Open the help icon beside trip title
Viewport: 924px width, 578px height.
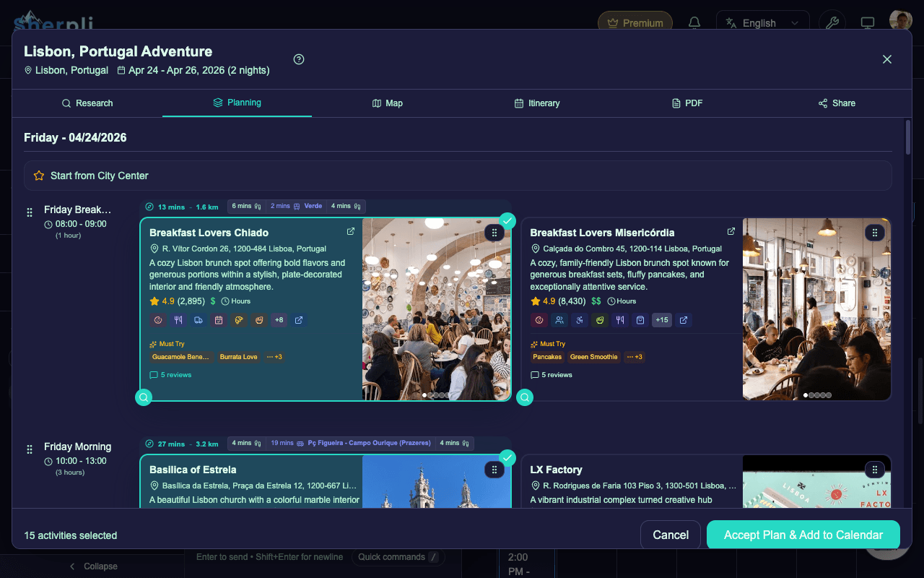pos(299,59)
